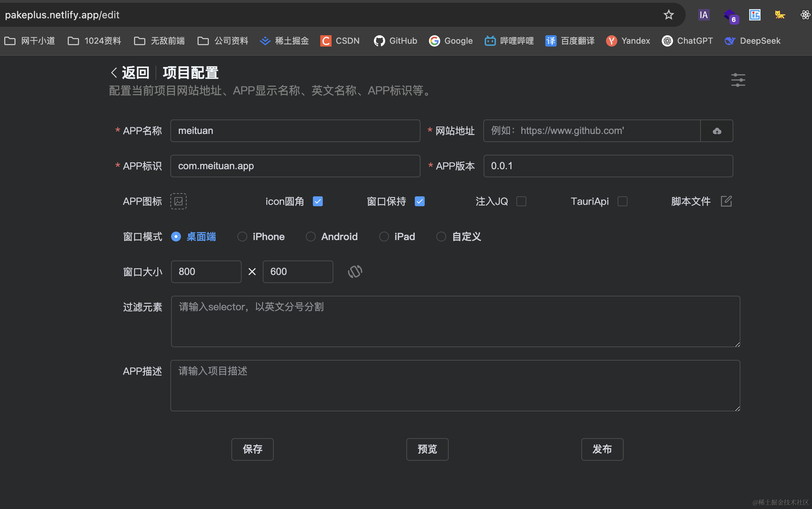Click the back arrow next to 返回
Screen dimensions: 812x509
[114, 73]
